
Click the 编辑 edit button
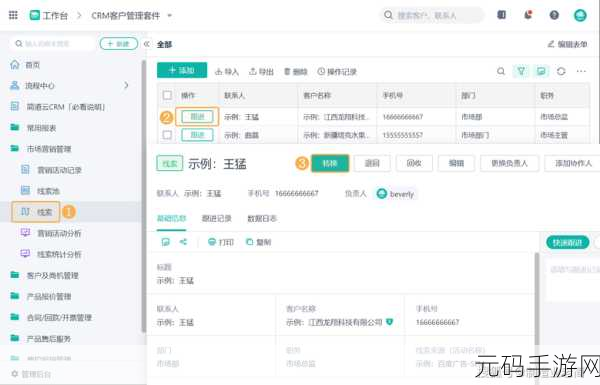(456, 163)
